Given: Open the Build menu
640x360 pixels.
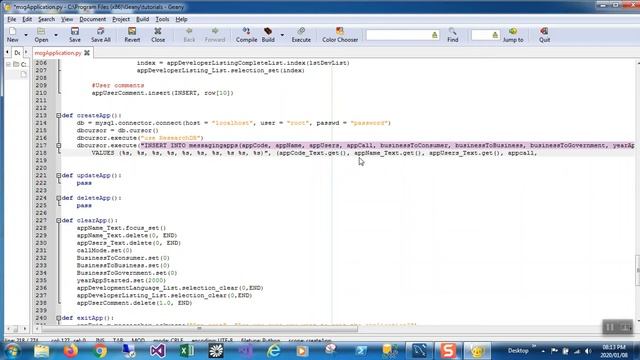Looking at the screenshot, I should click(x=142, y=19).
